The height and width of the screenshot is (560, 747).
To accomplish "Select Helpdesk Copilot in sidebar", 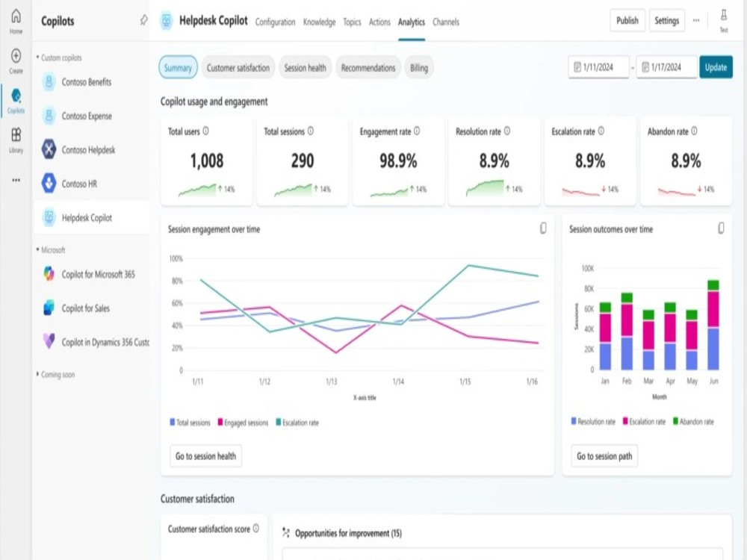I will pyautogui.click(x=91, y=217).
